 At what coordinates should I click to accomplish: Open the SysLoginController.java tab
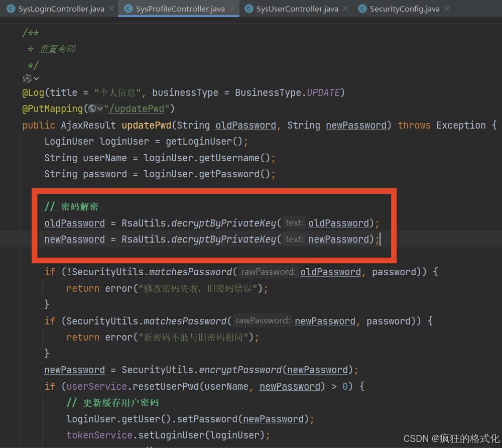coord(61,9)
